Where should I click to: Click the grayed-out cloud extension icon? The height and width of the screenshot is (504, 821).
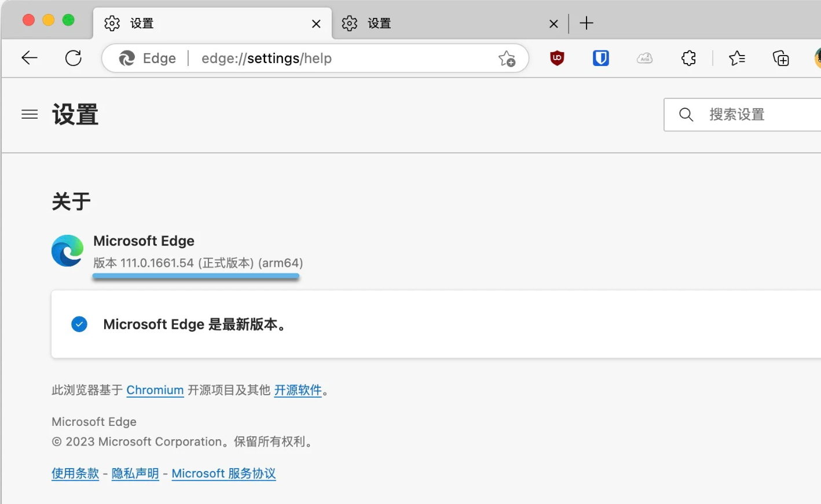click(x=644, y=58)
